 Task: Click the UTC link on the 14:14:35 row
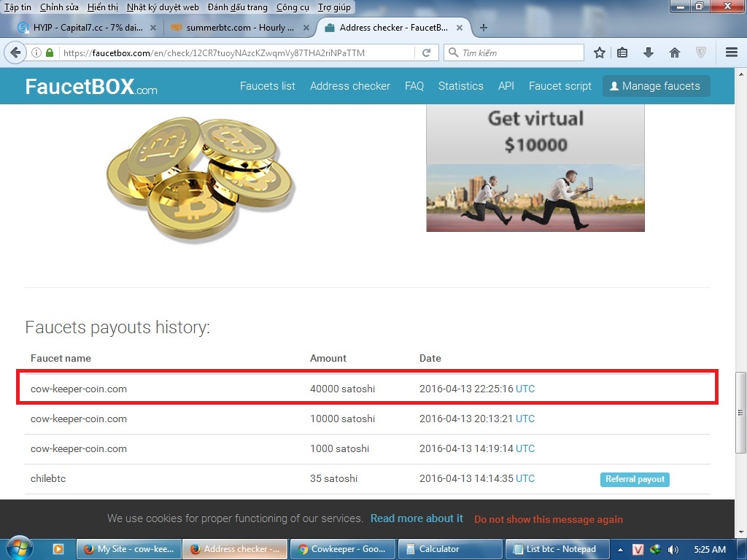click(525, 478)
